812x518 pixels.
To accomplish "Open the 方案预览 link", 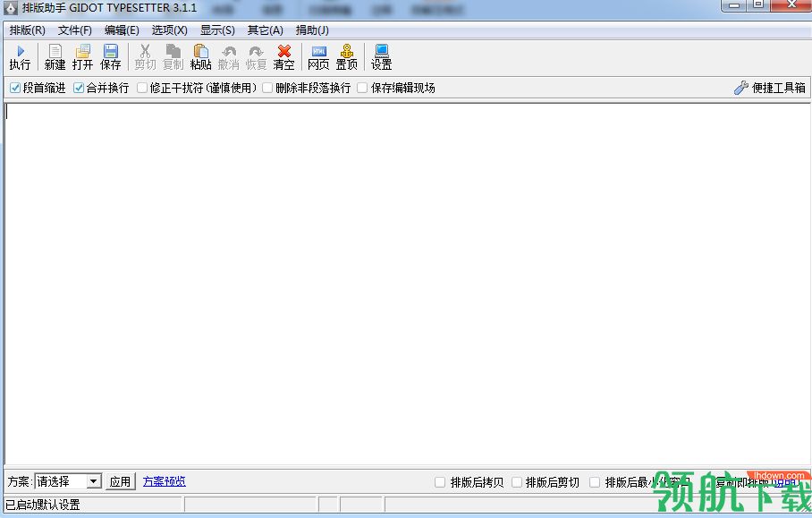I will point(165,481).
